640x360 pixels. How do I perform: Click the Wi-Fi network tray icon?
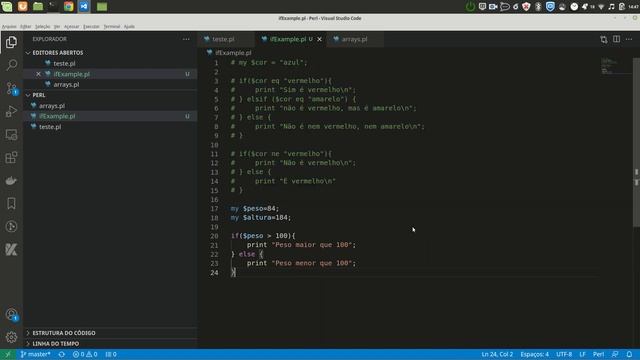(601, 7)
